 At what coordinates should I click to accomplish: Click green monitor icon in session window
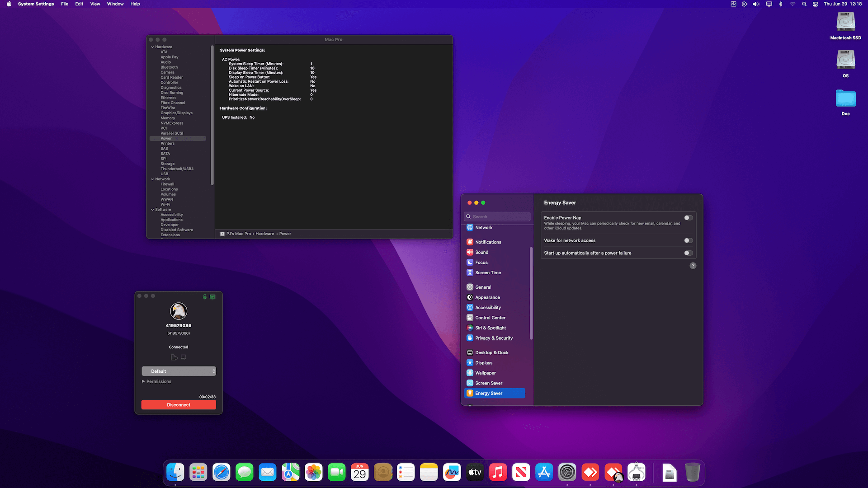click(x=212, y=297)
